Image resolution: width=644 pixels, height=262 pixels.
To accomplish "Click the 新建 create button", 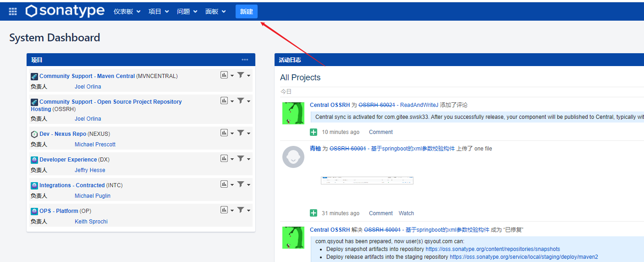I will pos(247,11).
